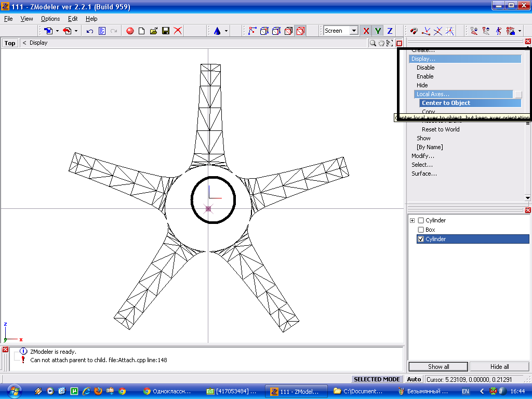Click the Undo arrow icon
Screen dimensions: 532x399
pyautogui.click(x=90, y=31)
